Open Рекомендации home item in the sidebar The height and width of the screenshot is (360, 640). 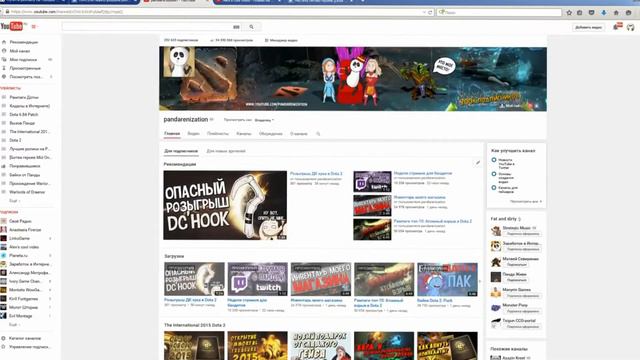click(24, 42)
